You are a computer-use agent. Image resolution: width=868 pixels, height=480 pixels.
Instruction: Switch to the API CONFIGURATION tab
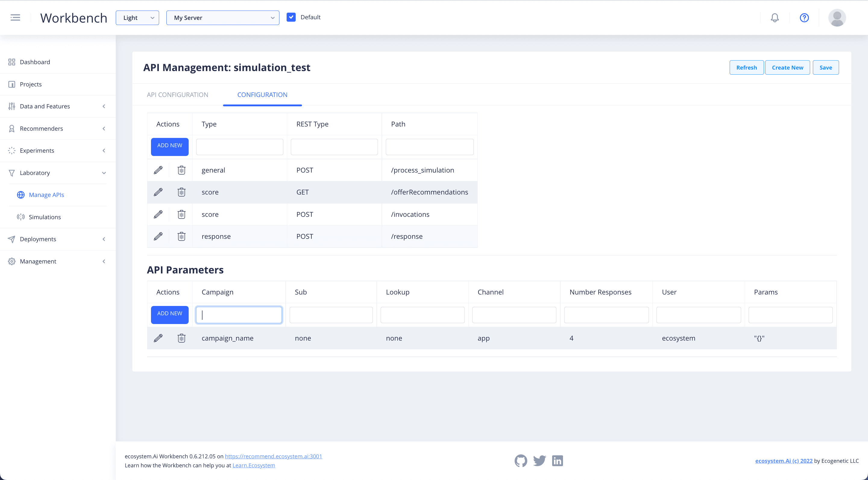[x=178, y=95]
